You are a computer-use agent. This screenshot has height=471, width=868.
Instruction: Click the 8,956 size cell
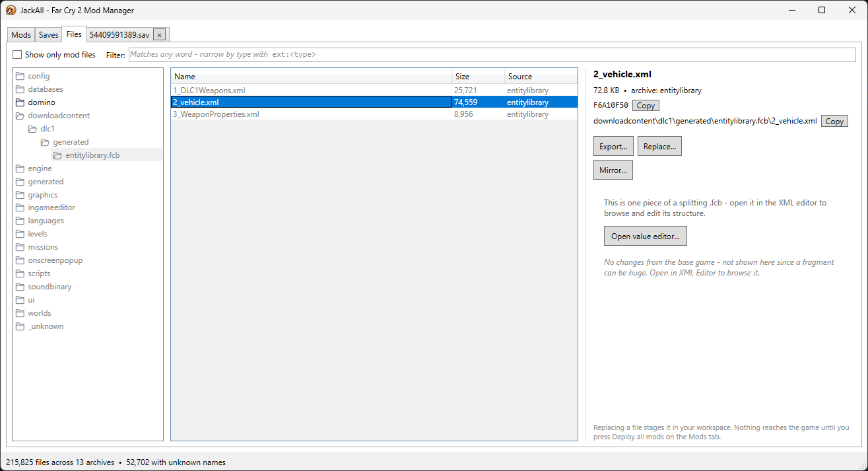(x=463, y=114)
